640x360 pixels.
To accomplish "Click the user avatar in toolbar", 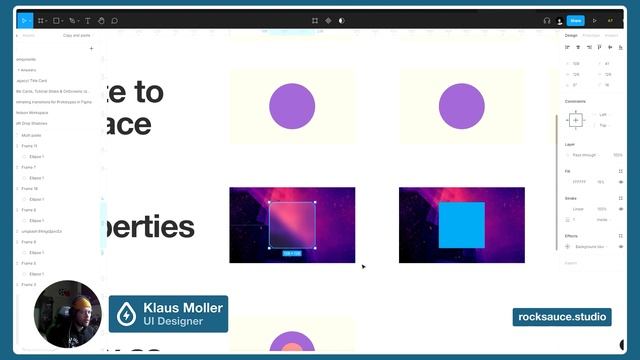I will [560, 21].
